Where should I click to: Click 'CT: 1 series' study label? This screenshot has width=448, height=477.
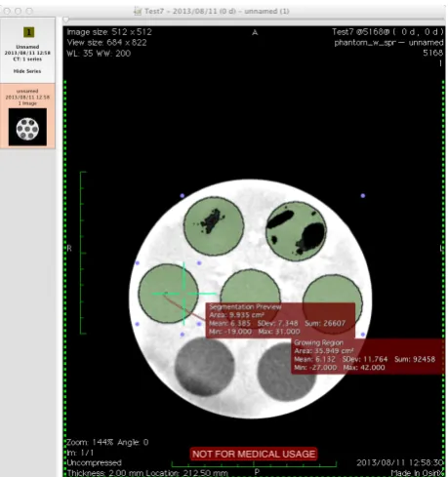(27, 60)
